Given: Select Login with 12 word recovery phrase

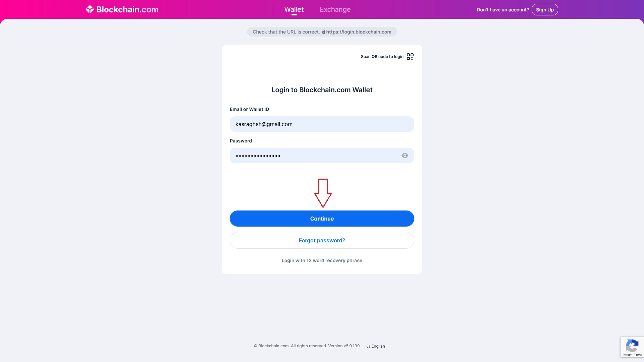Looking at the screenshot, I should coord(322,260).
